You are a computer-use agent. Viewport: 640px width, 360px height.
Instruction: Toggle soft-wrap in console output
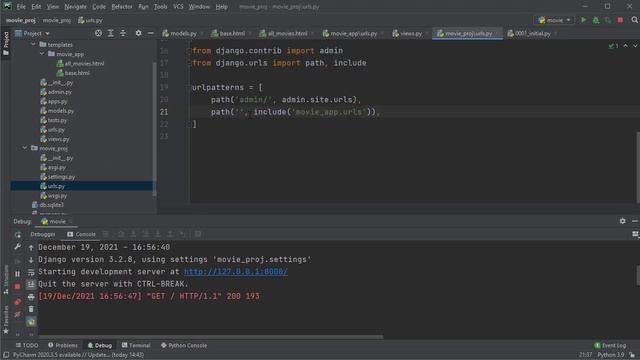pyautogui.click(x=31, y=272)
